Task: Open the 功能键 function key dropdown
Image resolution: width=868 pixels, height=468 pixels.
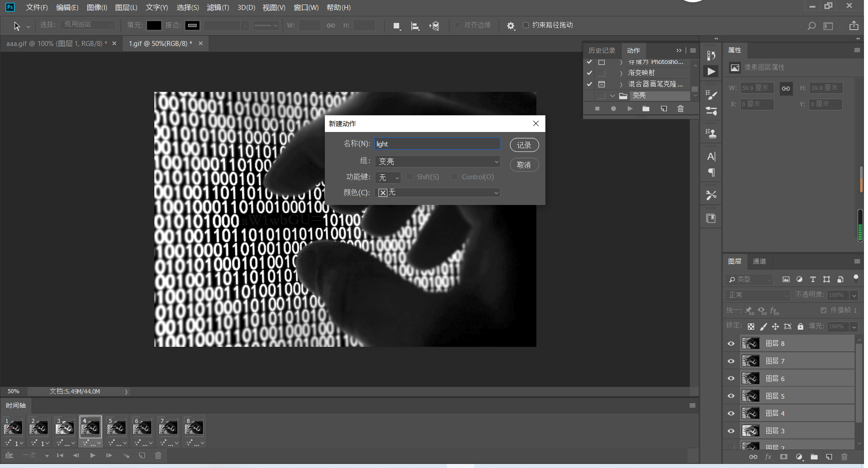Action: [x=388, y=177]
